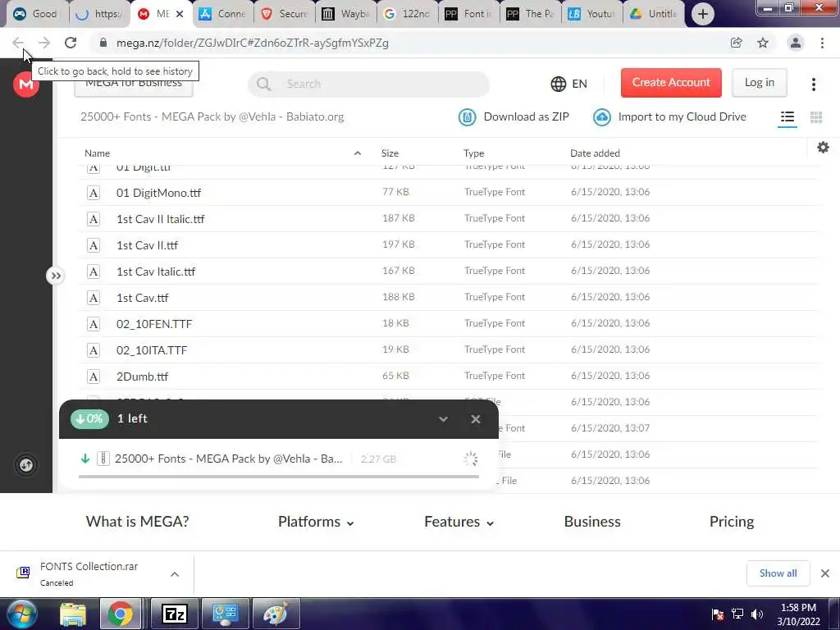
Task: Click Download as ZIP
Action: 514,116
